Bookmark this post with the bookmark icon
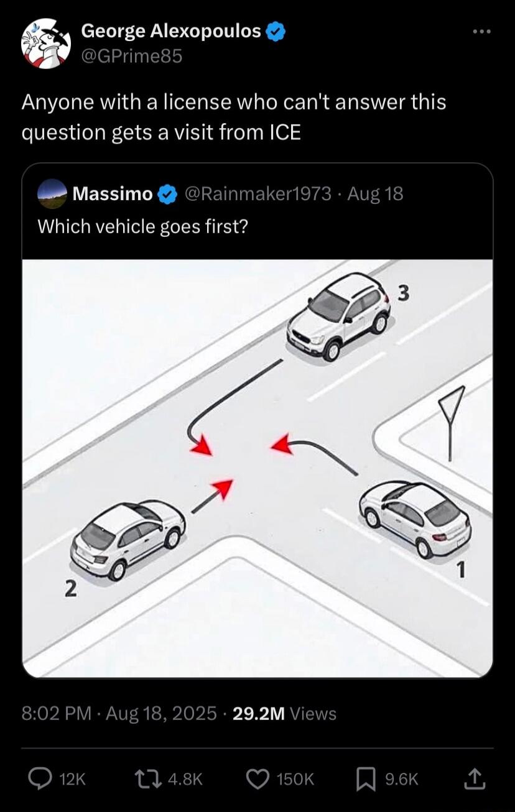This screenshot has height=812, width=515. [365, 780]
